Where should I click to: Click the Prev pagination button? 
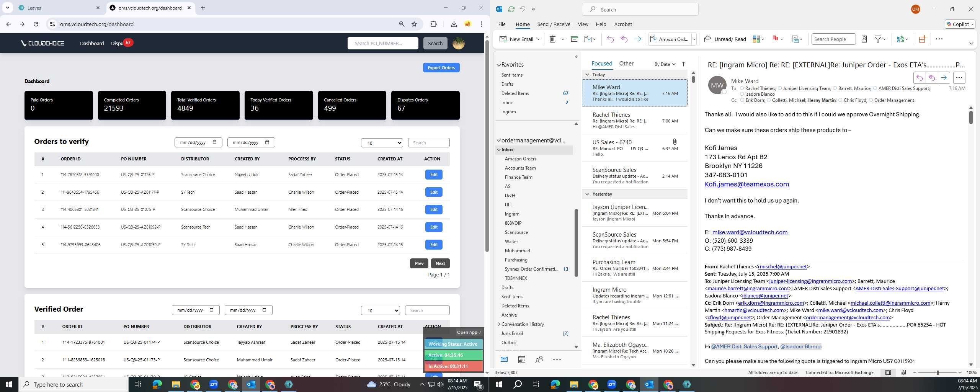(419, 263)
